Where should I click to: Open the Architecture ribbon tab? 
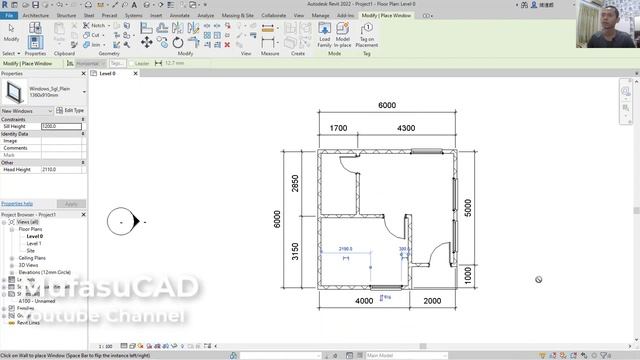pos(36,16)
